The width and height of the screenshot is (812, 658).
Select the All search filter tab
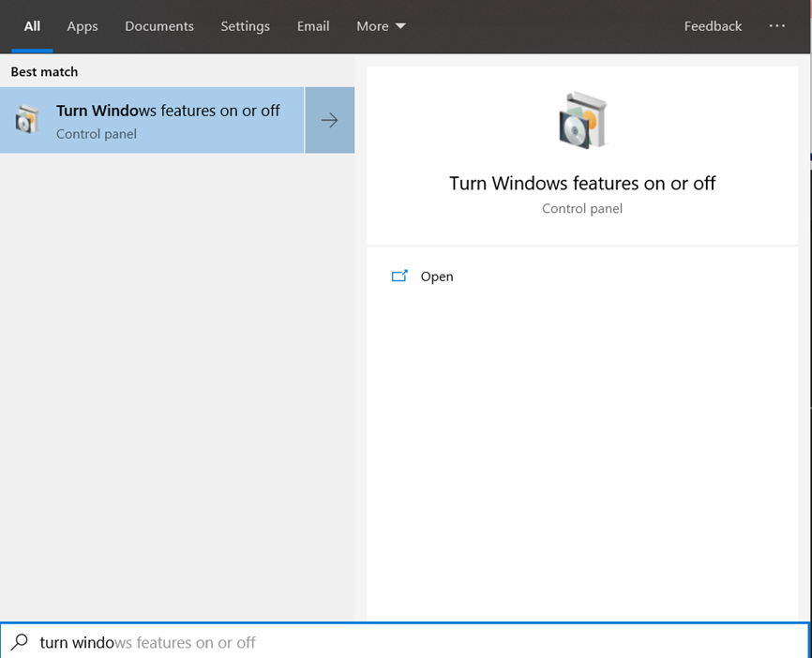coord(32,26)
